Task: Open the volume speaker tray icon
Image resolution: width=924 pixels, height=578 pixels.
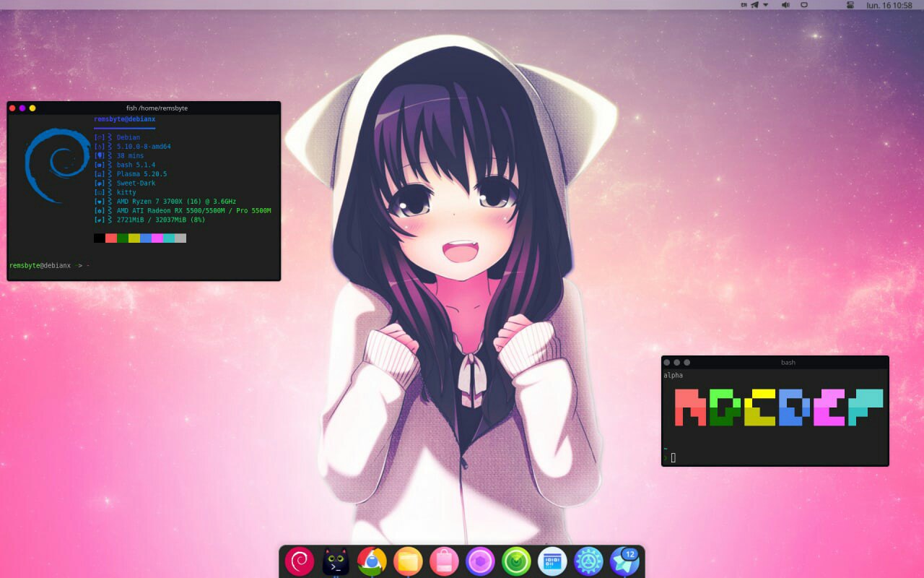Action: tap(785, 5)
